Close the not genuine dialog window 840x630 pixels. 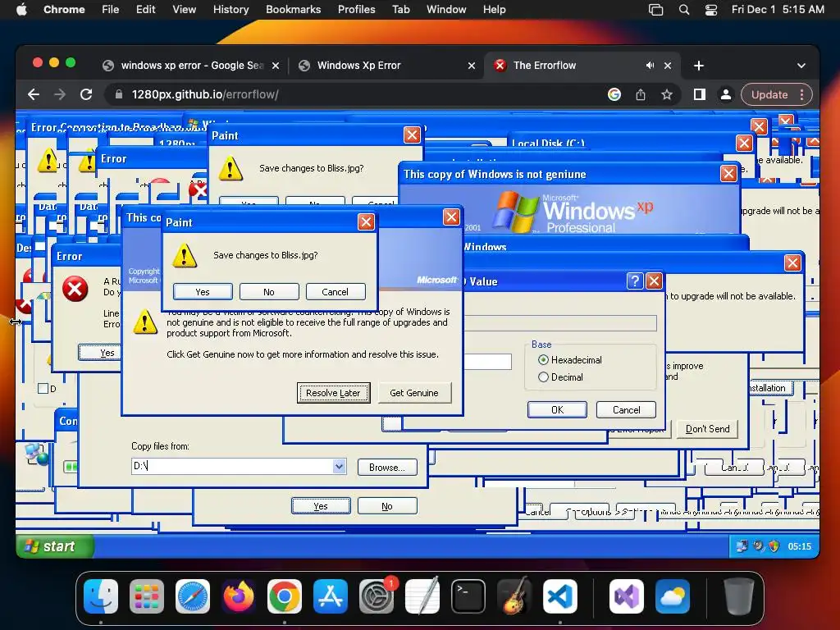click(451, 217)
